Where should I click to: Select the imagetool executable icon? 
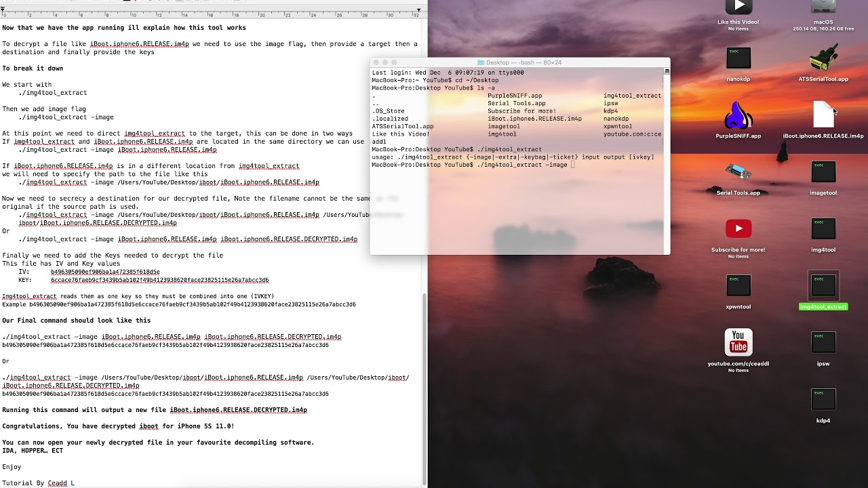[x=823, y=171]
